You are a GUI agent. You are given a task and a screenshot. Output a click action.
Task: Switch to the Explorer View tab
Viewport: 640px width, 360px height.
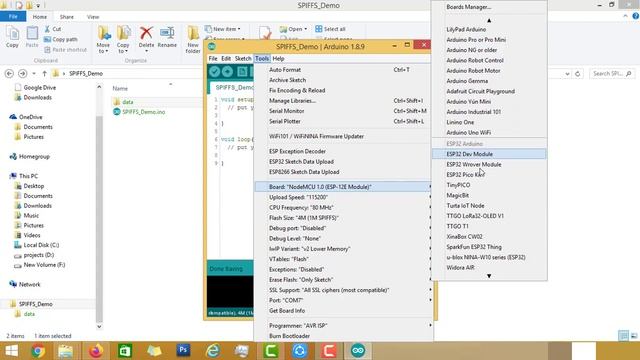coord(93,17)
